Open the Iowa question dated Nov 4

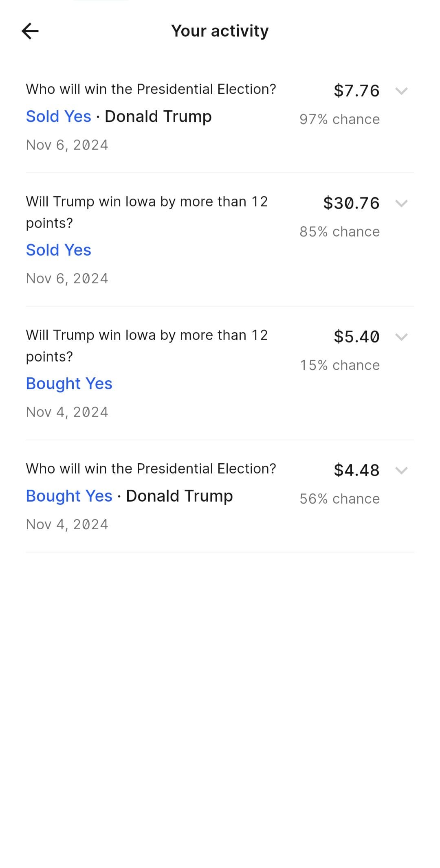(147, 346)
